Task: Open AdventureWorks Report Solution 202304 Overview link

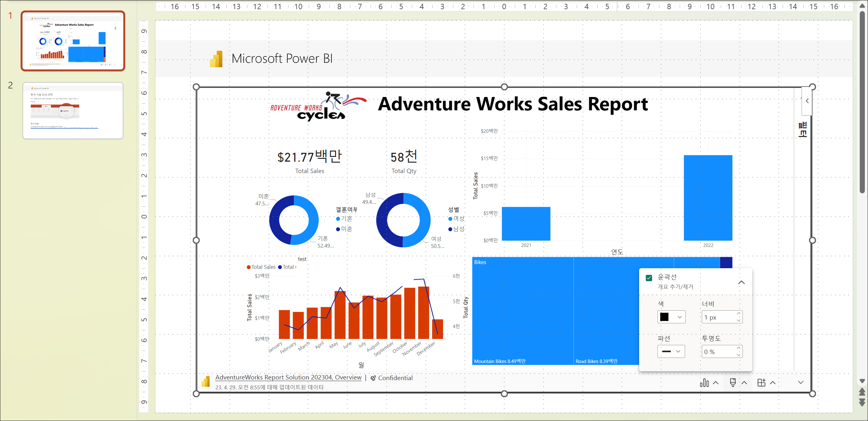Action: pos(288,377)
